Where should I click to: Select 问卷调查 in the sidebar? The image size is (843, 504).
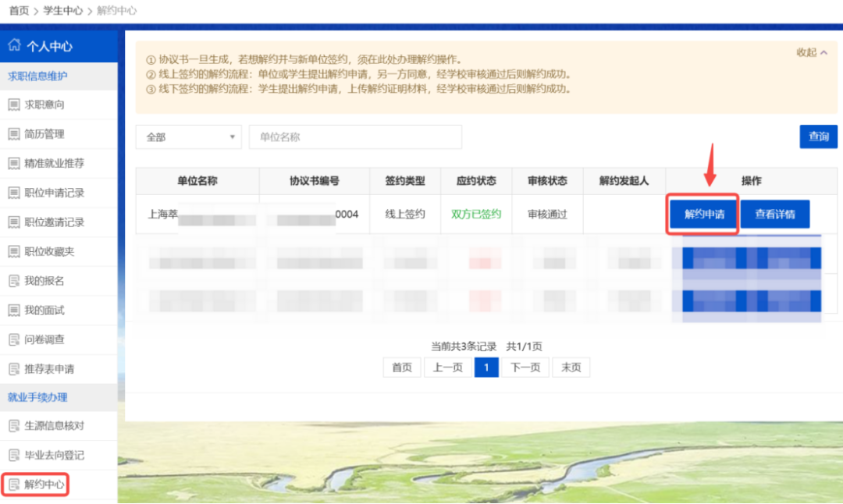click(43, 339)
